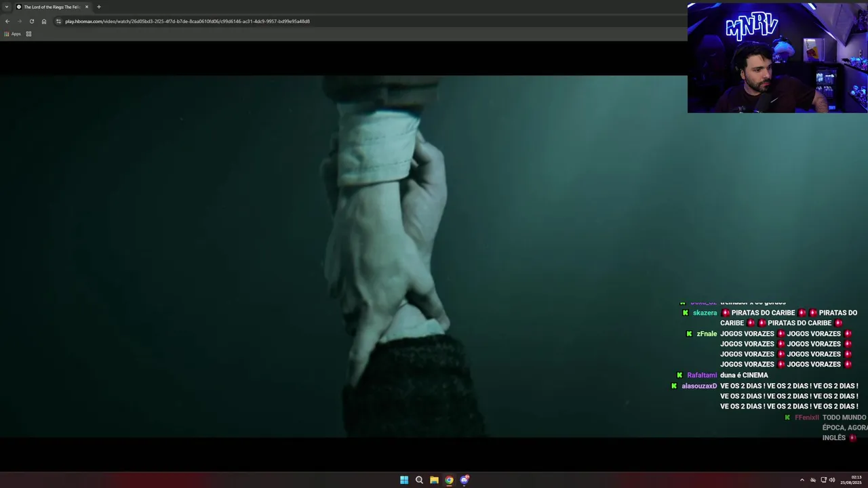The height and width of the screenshot is (488, 868).
Task: Open the tab groups grid icon
Action: pyautogui.click(x=28, y=34)
